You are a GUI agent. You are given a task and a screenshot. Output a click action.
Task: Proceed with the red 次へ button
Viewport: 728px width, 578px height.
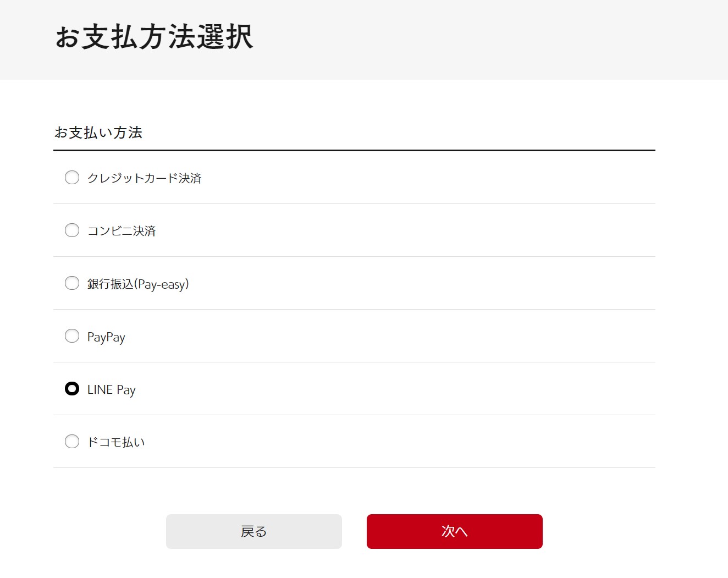click(455, 531)
